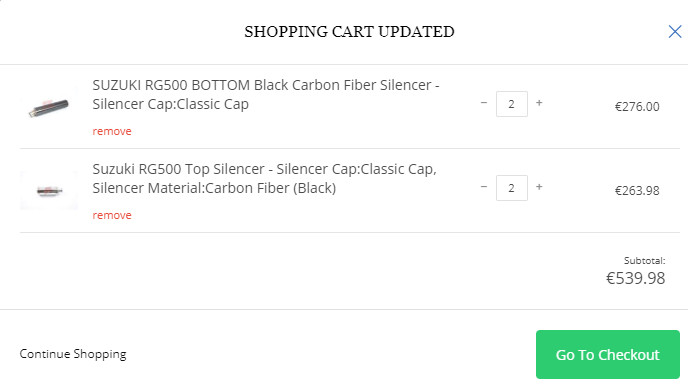The width and height of the screenshot is (688, 389).
Task: Go To Checkout
Action: 608,354
